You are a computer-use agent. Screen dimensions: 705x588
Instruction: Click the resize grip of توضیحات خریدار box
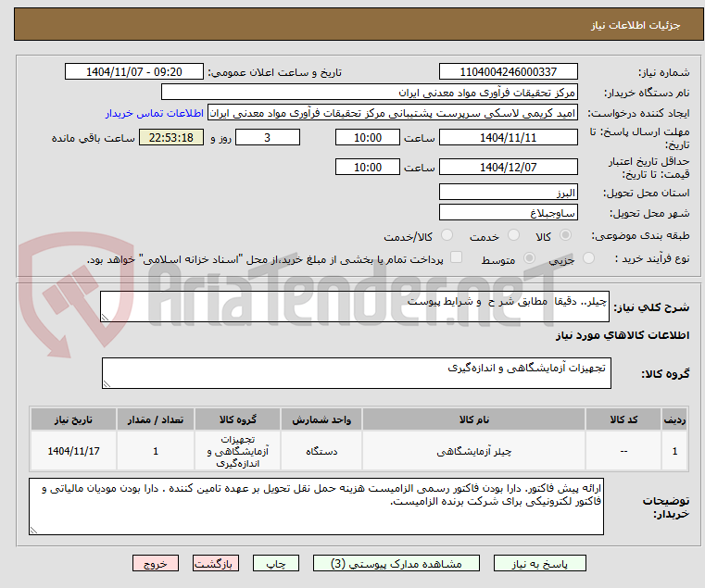tap(33, 531)
